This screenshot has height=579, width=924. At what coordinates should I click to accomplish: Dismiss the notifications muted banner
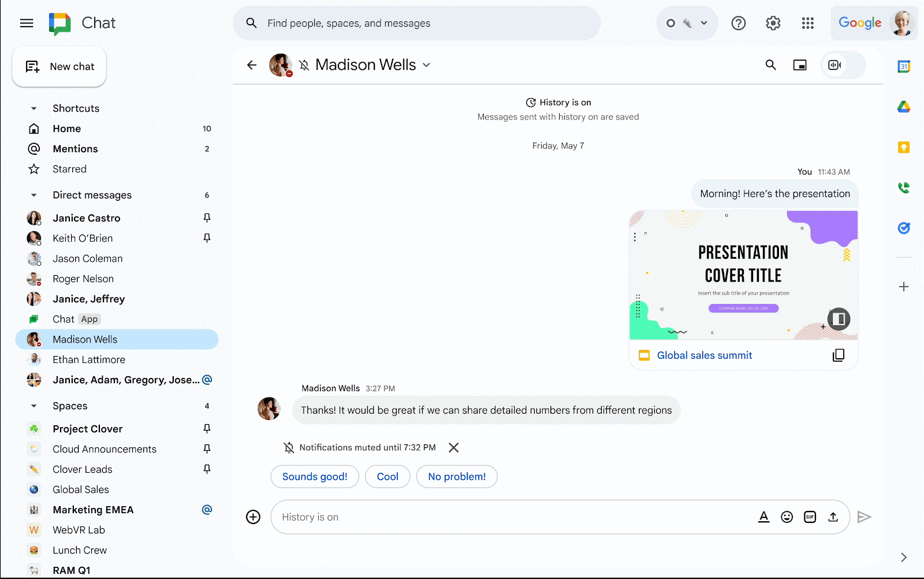(454, 448)
